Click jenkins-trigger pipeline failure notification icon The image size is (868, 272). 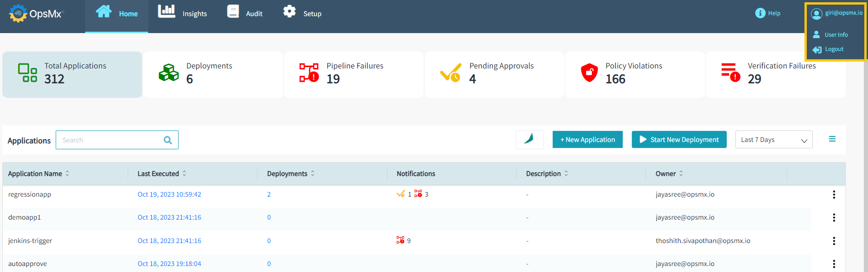pos(400,240)
